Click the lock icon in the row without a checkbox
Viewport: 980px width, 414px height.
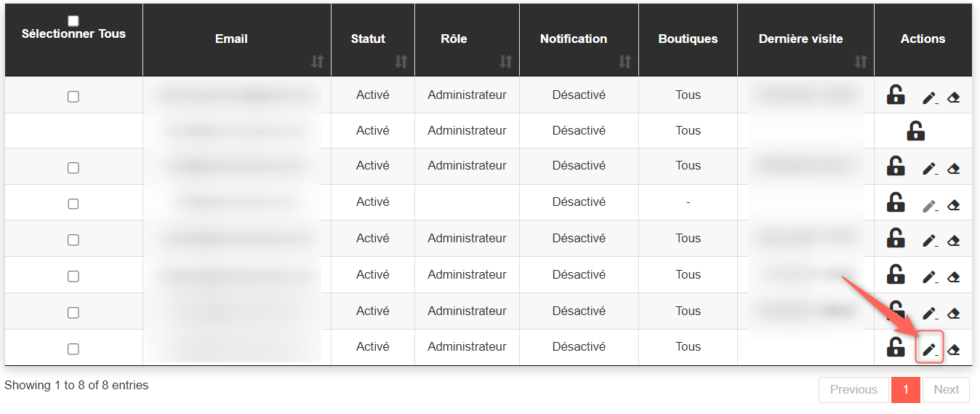click(915, 131)
